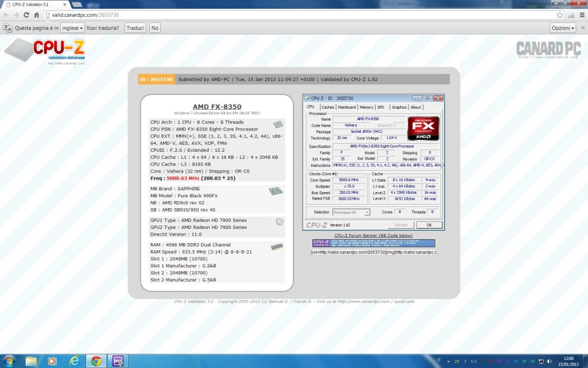Click the network tray icon
The height and width of the screenshot is (368, 588).
pyautogui.click(x=541, y=361)
